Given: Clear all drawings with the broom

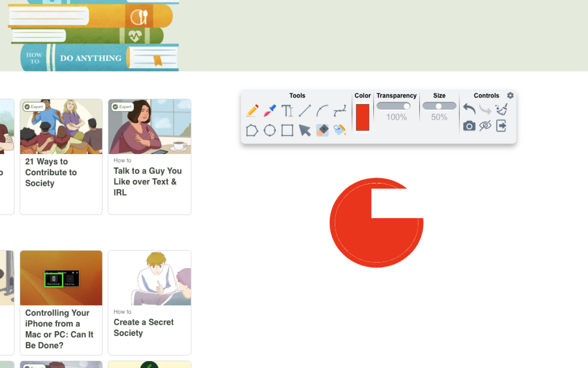Looking at the screenshot, I should [x=501, y=109].
